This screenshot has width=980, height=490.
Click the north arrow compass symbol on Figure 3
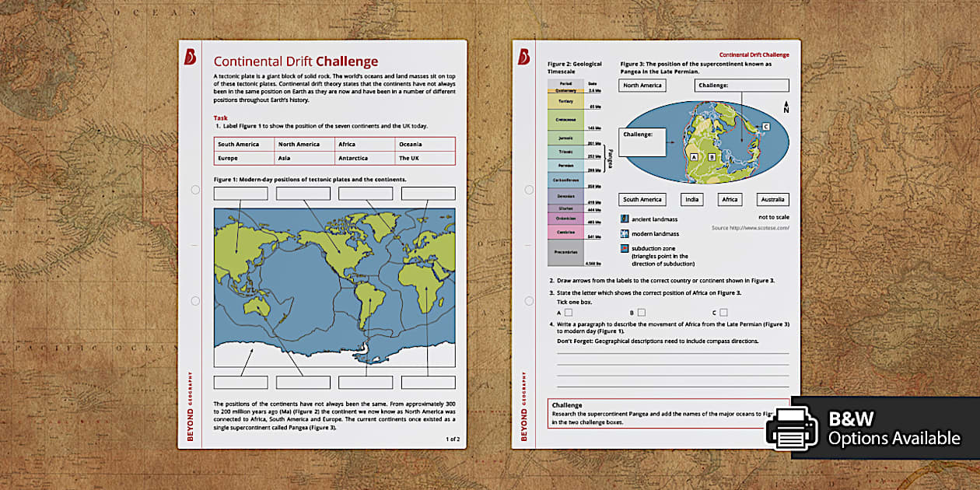point(786,108)
